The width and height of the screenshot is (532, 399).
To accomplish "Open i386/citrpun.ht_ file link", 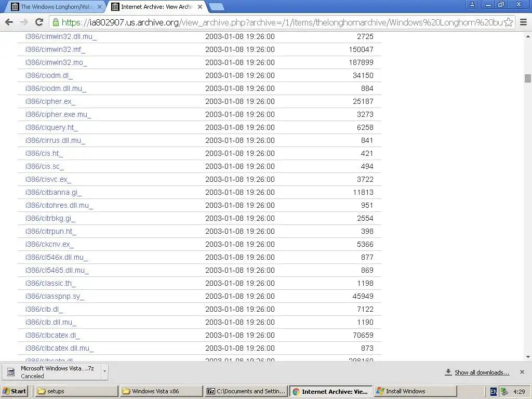I will (x=51, y=231).
